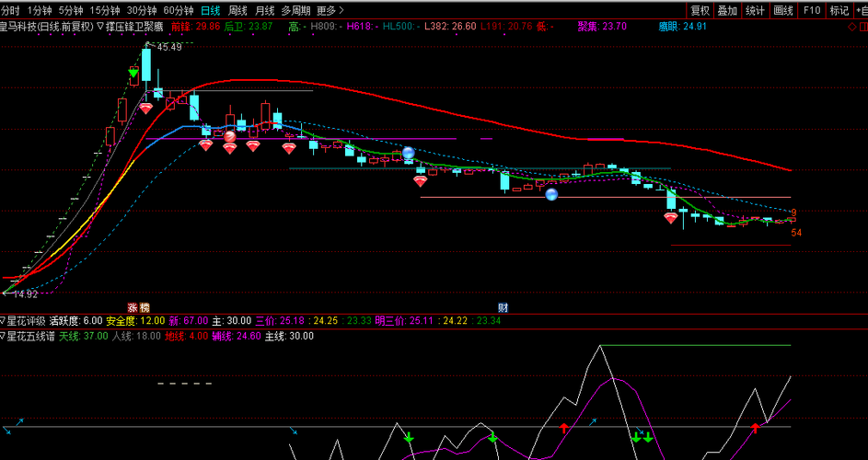Click the 标记 mark button

[x=839, y=10]
